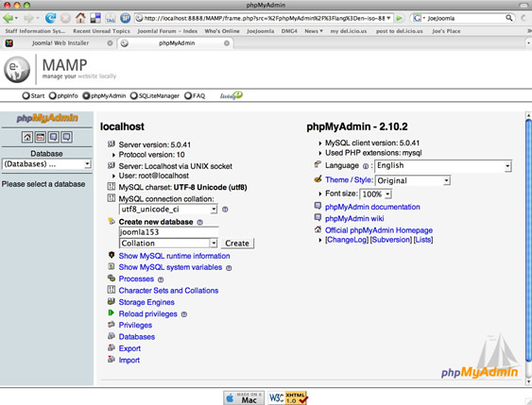
Task: Click the Create database button
Action: [x=237, y=244]
